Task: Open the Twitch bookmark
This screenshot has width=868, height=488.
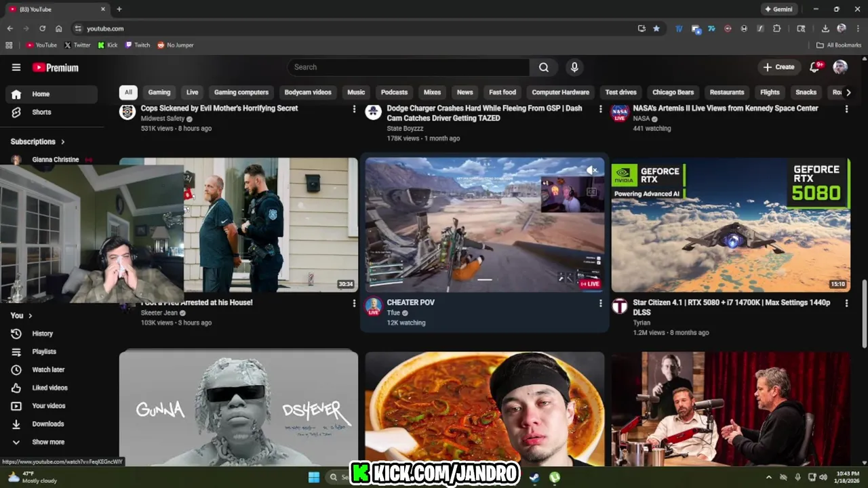Action: click(138, 45)
